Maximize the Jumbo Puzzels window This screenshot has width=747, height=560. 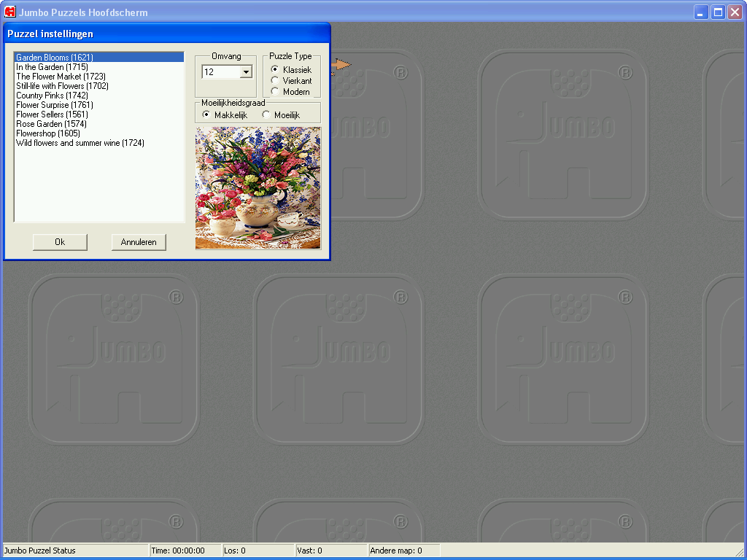tap(718, 12)
